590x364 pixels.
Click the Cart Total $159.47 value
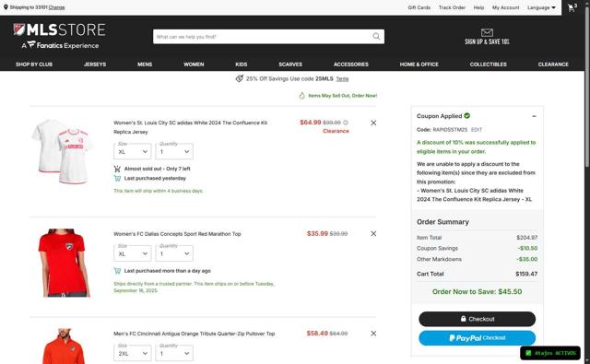click(526, 274)
